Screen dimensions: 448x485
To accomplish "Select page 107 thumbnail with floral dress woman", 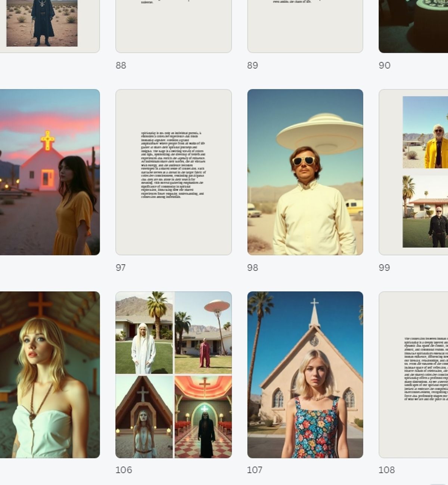I will [305, 374].
